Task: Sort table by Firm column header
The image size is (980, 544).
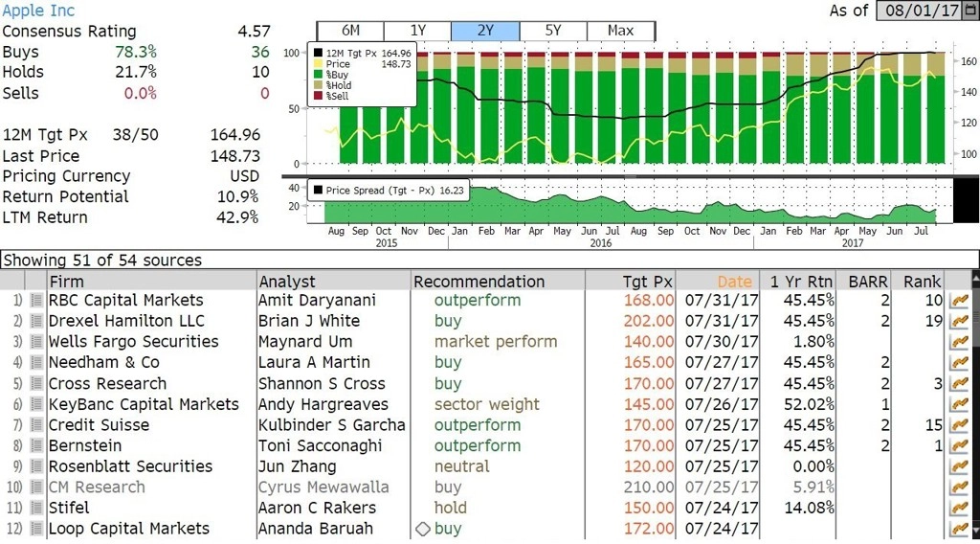Action: coord(151,282)
